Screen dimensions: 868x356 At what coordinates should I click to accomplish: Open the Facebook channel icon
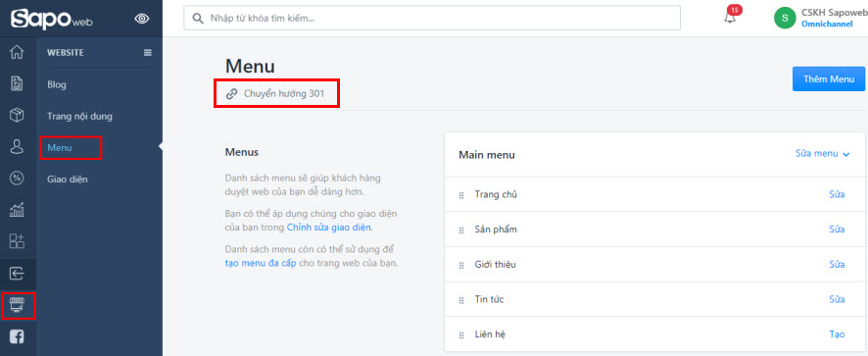(x=18, y=336)
